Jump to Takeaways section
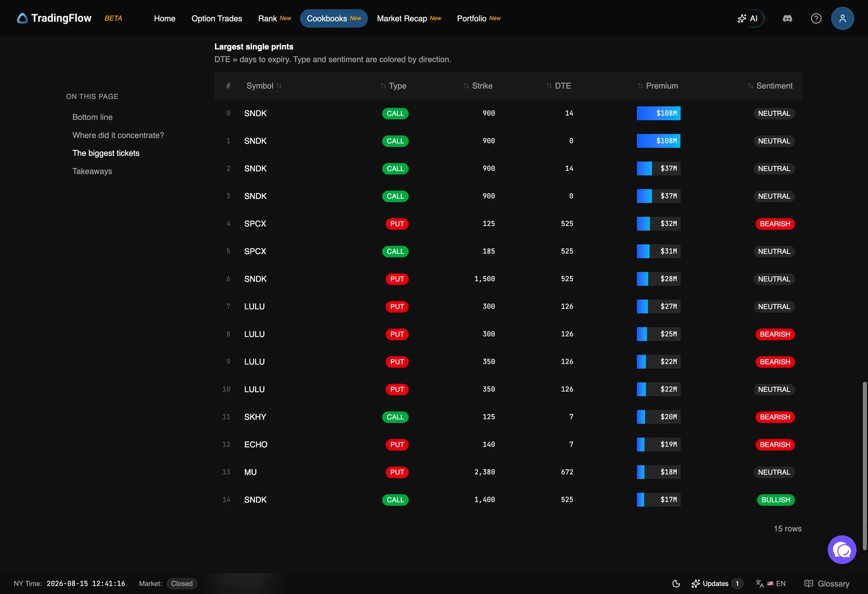This screenshot has height=594, width=868. 92,171
